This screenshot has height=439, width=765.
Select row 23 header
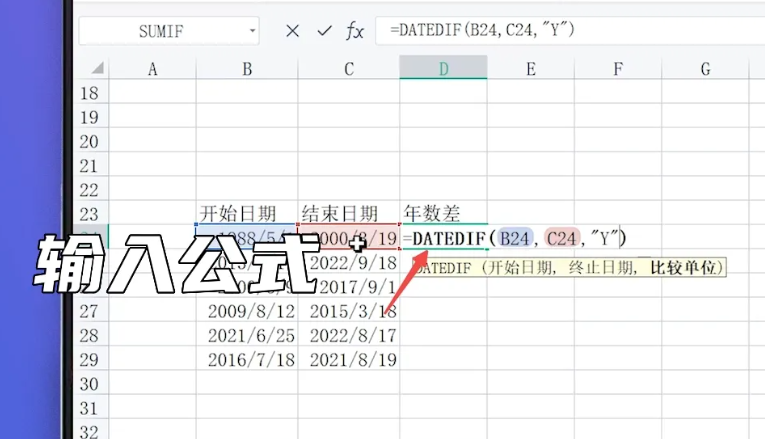click(89, 214)
